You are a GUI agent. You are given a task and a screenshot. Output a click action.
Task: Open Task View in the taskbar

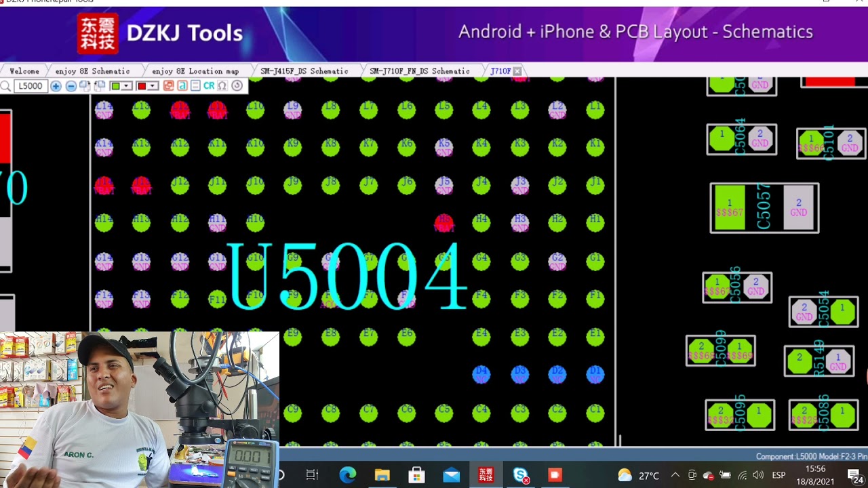tap(312, 475)
